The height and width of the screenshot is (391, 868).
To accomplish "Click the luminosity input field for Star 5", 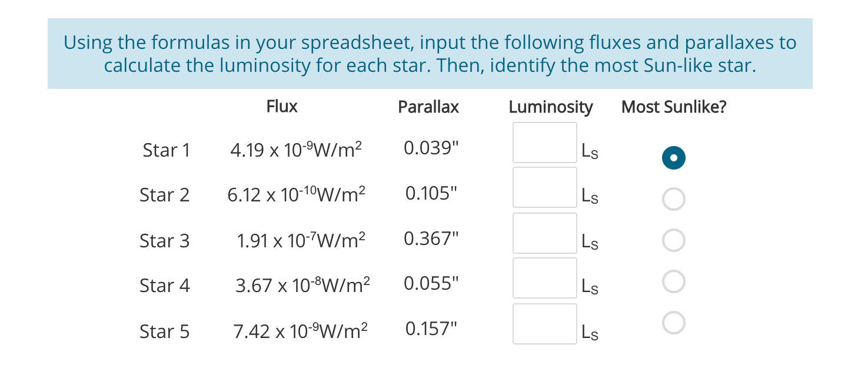I will [x=544, y=322].
